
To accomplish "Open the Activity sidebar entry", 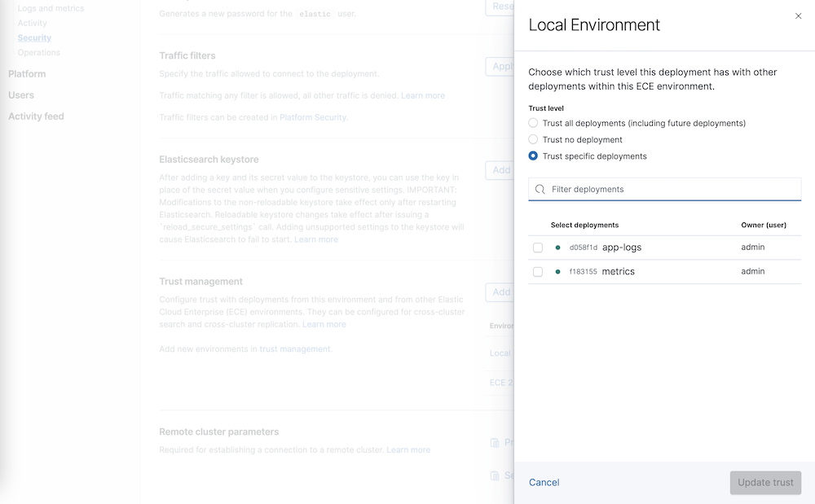I will [33, 23].
